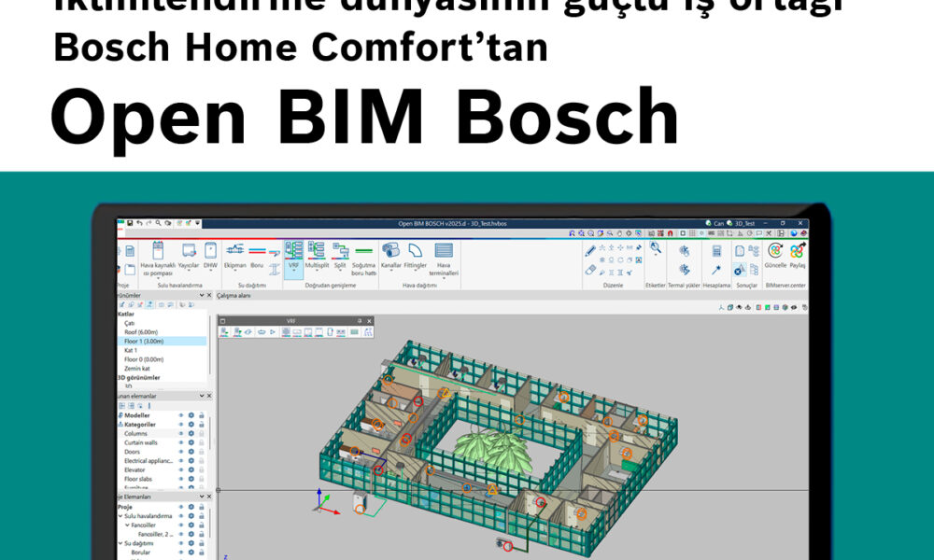
Task: Click the Split system button
Action: point(340,255)
